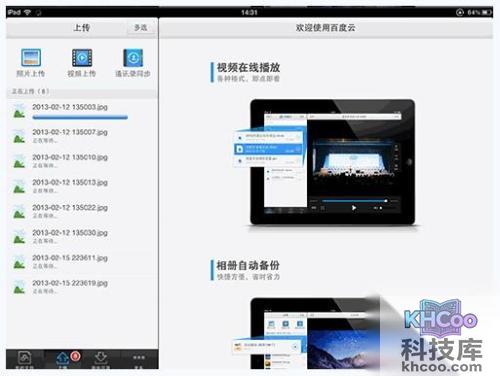The height and width of the screenshot is (376, 500).
Task: Select file 2013-02-15 223619.jpg
Action: (82, 287)
